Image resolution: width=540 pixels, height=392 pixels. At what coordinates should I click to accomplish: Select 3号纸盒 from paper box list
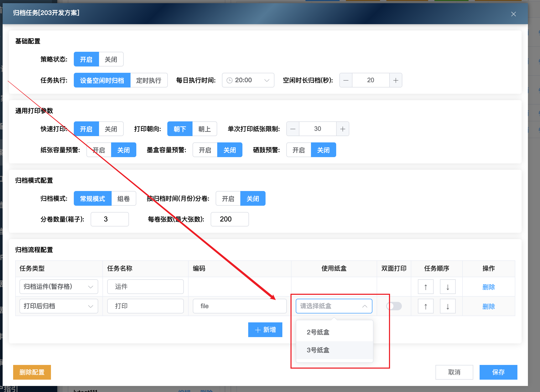point(318,350)
